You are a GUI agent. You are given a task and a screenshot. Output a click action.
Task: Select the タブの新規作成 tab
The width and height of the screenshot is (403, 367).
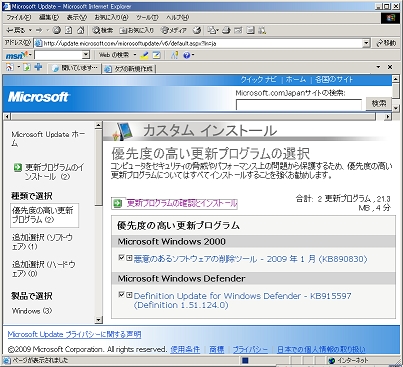point(129,69)
